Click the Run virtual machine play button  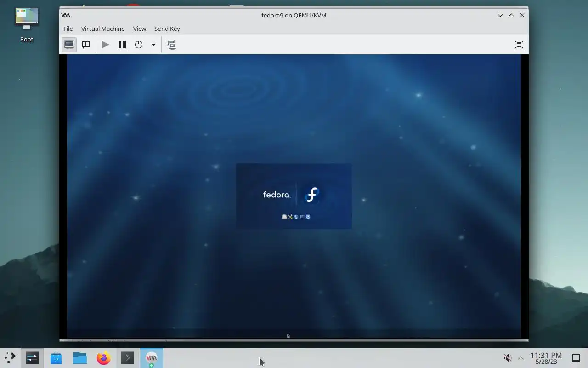point(105,45)
